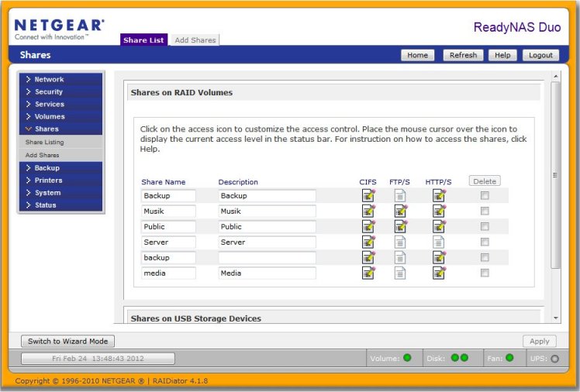Screen dimensions: 580x392
Task: Open Add Shares in sidebar submenu
Action: point(60,155)
